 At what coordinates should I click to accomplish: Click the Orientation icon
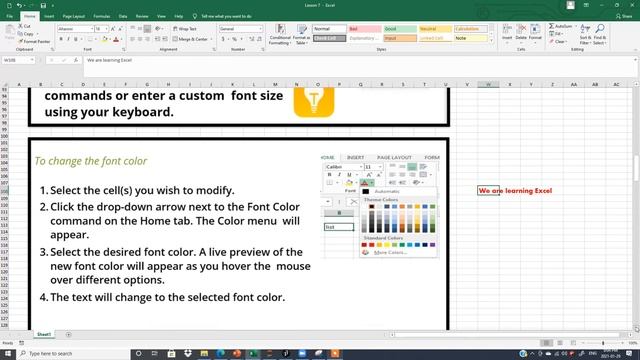158,29
